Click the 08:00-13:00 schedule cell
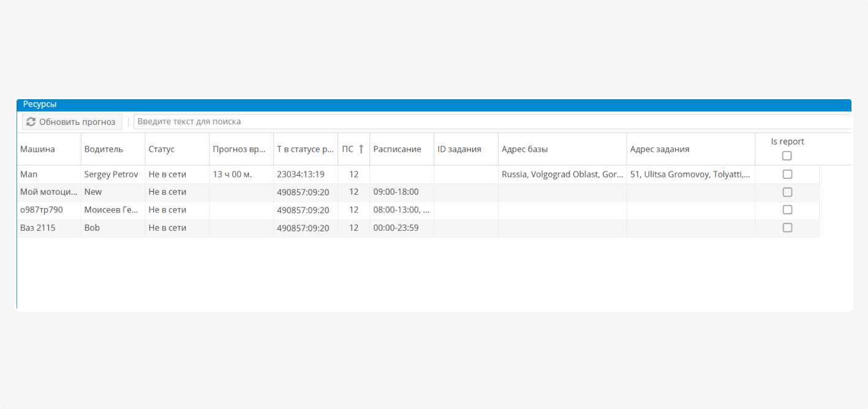The height and width of the screenshot is (409, 868). point(401,210)
